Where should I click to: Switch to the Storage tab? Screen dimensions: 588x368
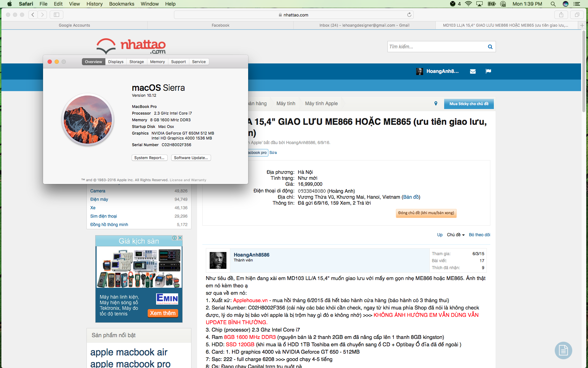pyautogui.click(x=136, y=62)
